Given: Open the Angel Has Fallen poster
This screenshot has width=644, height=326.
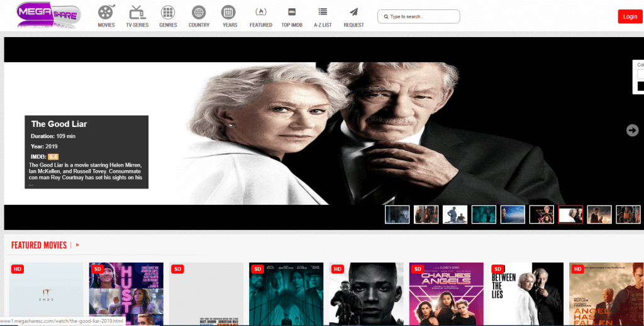Looking at the screenshot, I should point(606,293).
